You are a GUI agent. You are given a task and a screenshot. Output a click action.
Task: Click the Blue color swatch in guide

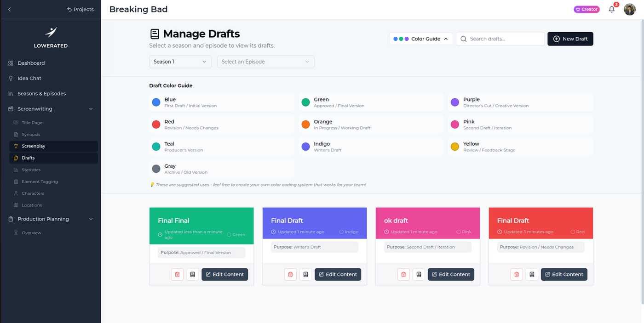click(x=156, y=102)
